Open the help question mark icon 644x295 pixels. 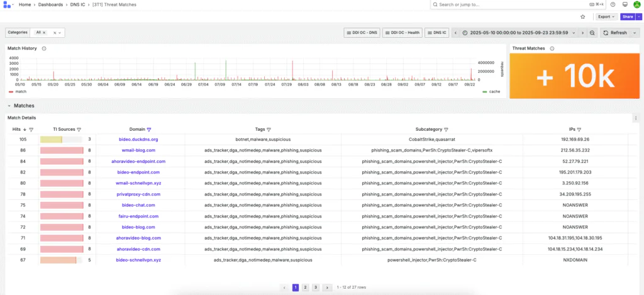tap(613, 4)
